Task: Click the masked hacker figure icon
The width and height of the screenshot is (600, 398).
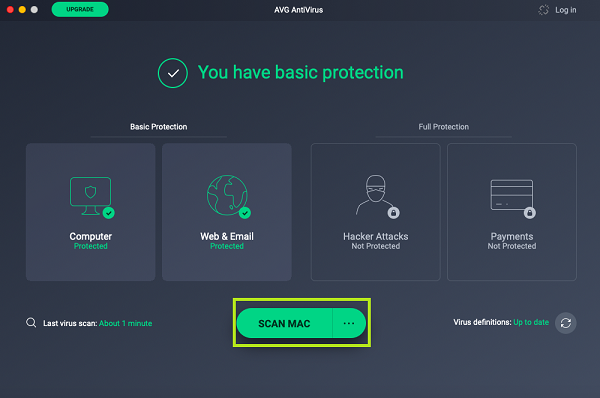Action: (375, 194)
